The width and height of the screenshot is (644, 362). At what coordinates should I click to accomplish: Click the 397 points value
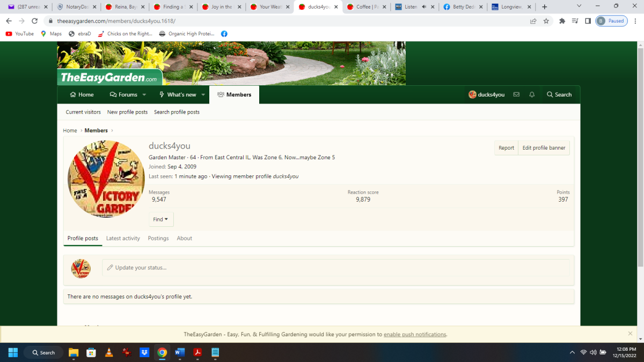point(563,200)
